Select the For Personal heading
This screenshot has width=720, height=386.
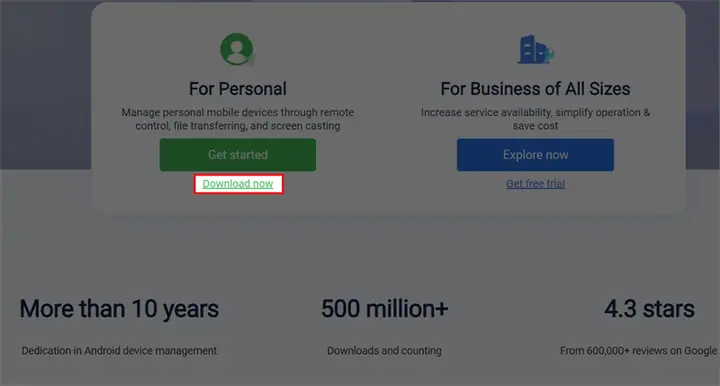238,89
